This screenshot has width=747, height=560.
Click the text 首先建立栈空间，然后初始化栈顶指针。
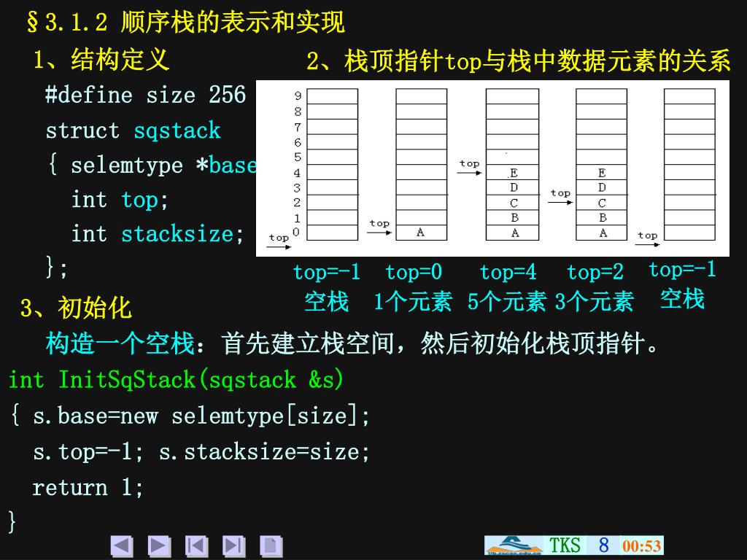[440, 343]
